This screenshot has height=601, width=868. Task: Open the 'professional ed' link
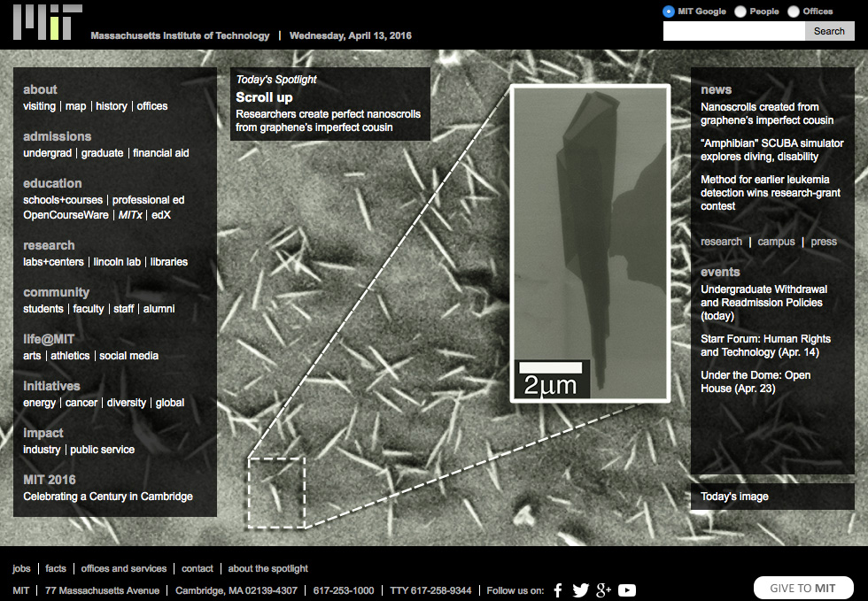(x=149, y=200)
